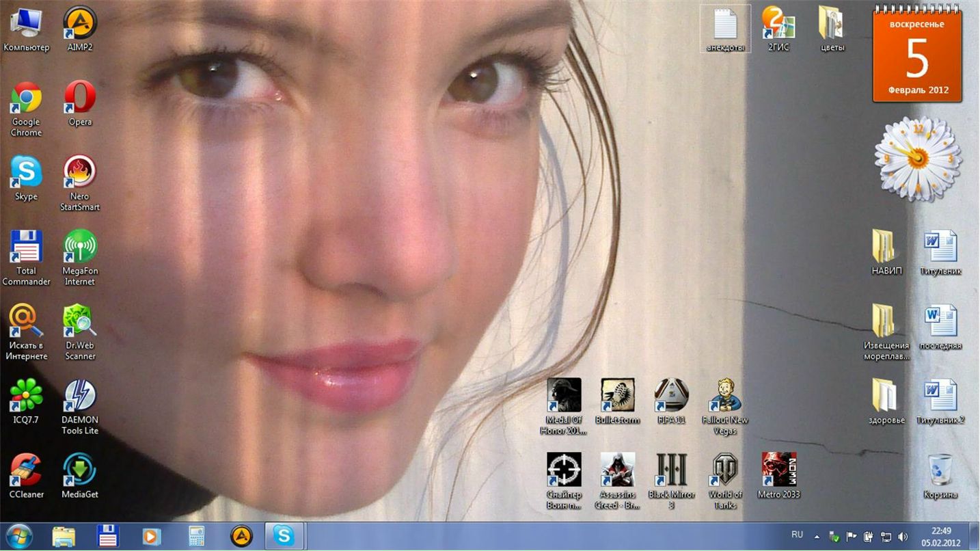Switch to Skype in the taskbar
980x551 pixels.
284,536
